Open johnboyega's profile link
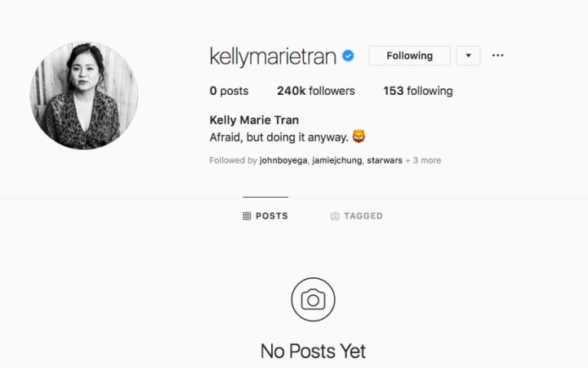The height and width of the screenshot is (368, 588). pyautogui.click(x=283, y=160)
